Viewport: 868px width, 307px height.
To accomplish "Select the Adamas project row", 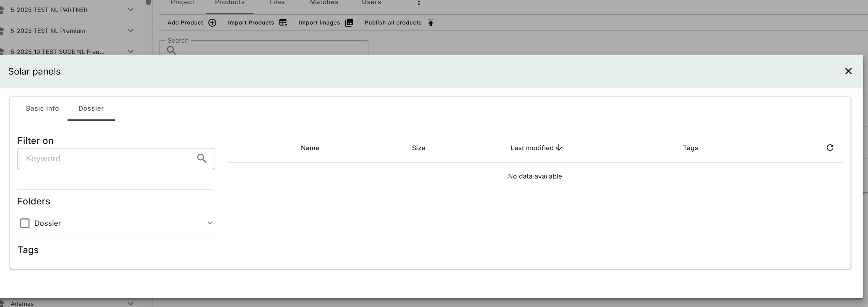I will point(72,303).
